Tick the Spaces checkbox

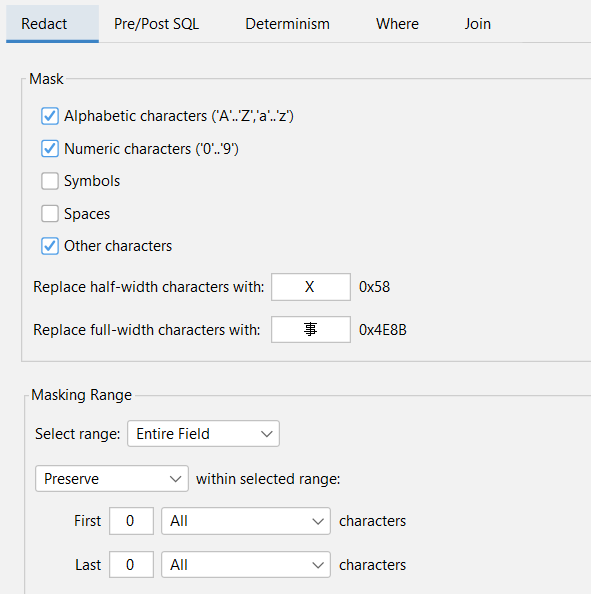50,214
